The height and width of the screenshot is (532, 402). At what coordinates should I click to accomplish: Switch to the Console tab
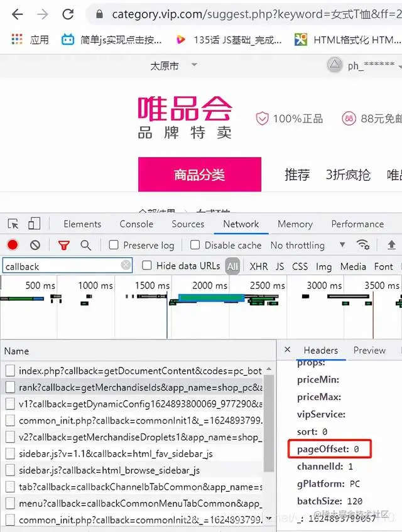point(136,224)
